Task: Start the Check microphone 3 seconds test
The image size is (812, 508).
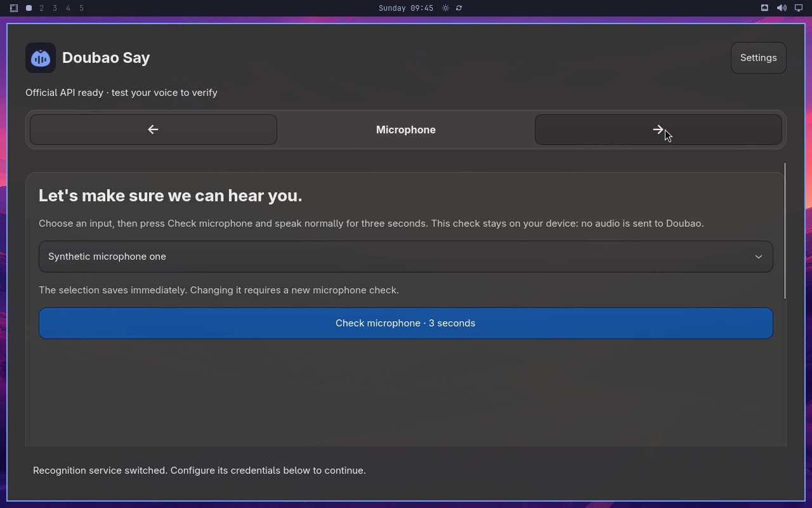Action: (405, 323)
